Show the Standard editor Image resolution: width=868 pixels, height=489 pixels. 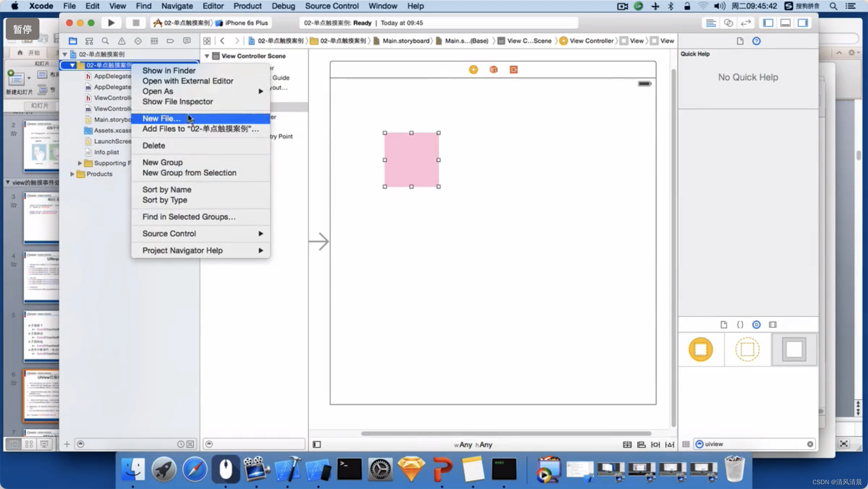pos(711,23)
